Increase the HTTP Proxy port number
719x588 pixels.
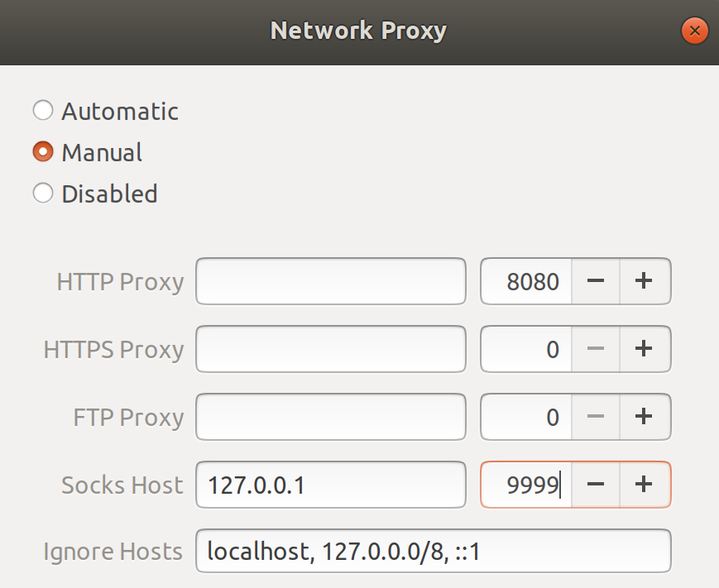click(644, 281)
